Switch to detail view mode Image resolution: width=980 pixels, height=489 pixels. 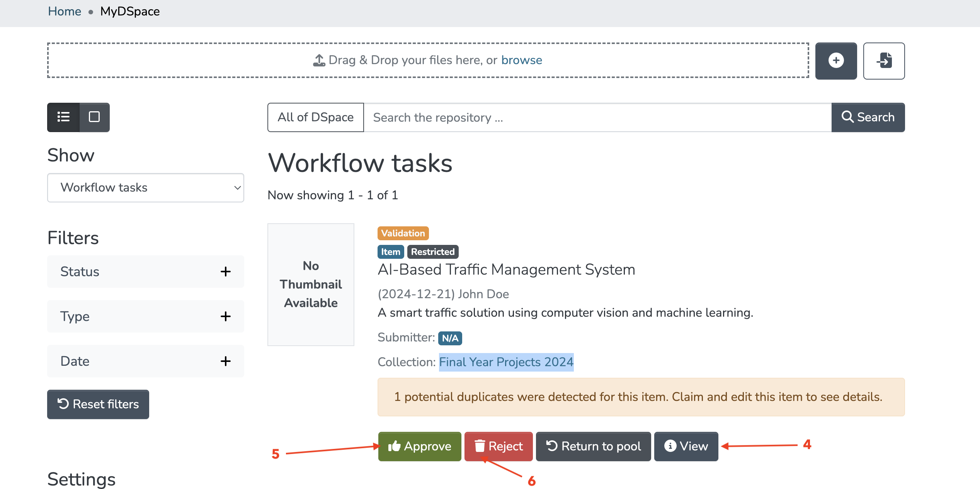pos(94,117)
